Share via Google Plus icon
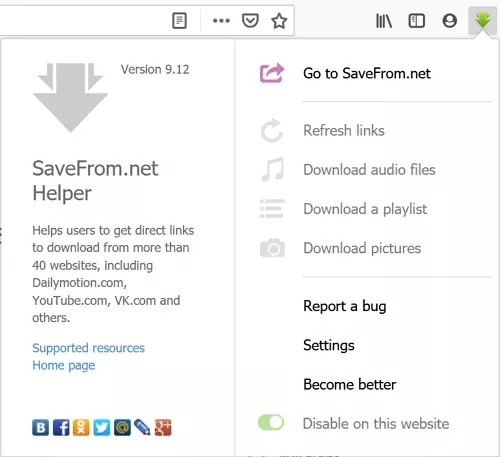Viewport: 500px width, 457px height. coord(163,427)
